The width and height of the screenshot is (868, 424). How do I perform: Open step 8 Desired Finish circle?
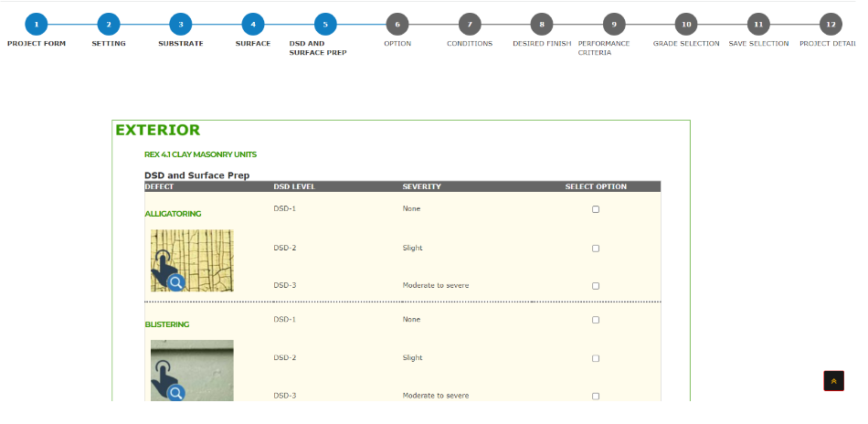coord(542,24)
